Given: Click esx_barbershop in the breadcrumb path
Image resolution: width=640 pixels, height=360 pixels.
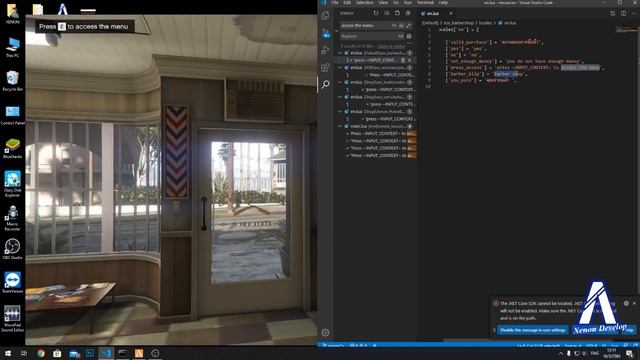Looking at the screenshot, I should click(x=459, y=23).
